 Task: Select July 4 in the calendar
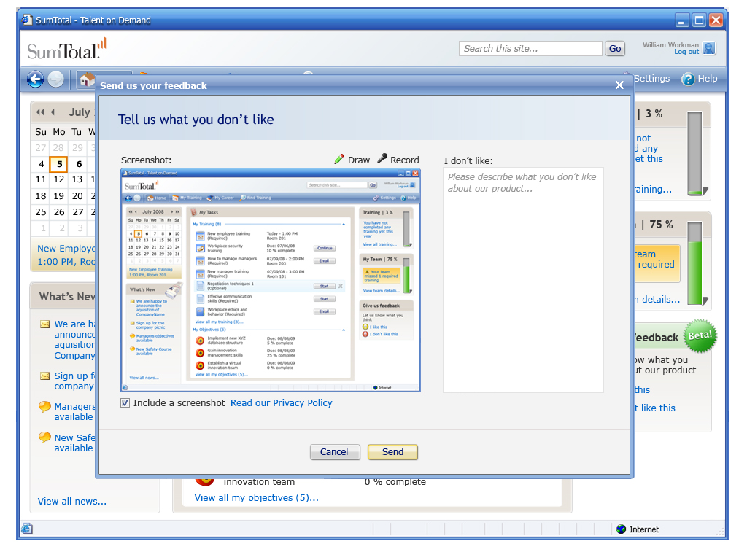coord(41,164)
